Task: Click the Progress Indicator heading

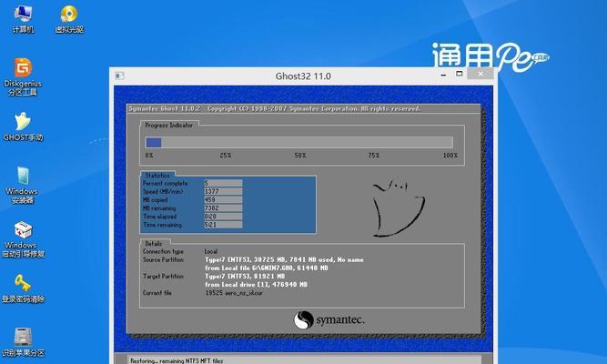Action: coord(168,125)
